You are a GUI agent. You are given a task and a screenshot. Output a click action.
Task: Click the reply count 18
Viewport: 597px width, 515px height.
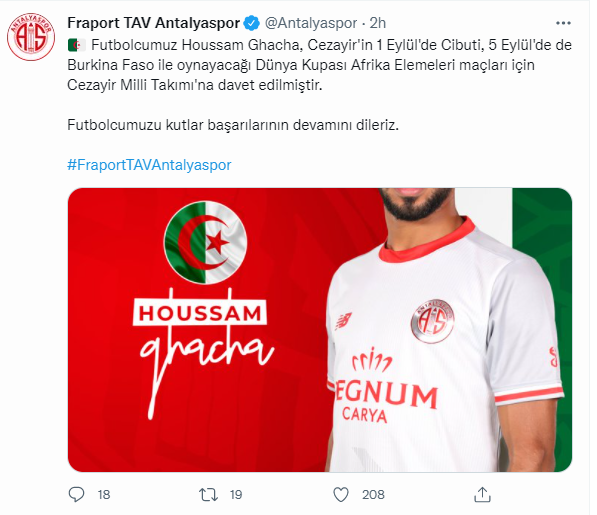[x=104, y=494]
